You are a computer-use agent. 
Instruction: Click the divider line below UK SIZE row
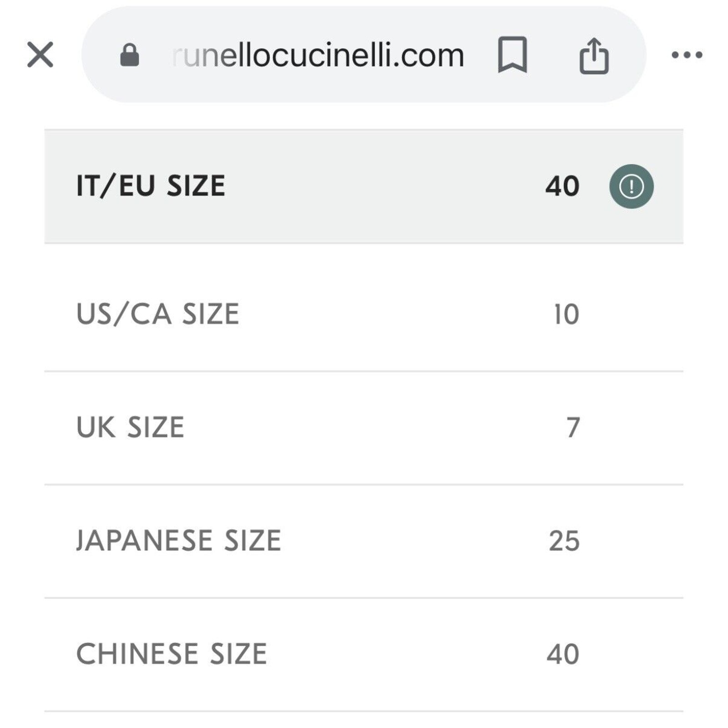[x=364, y=485]
